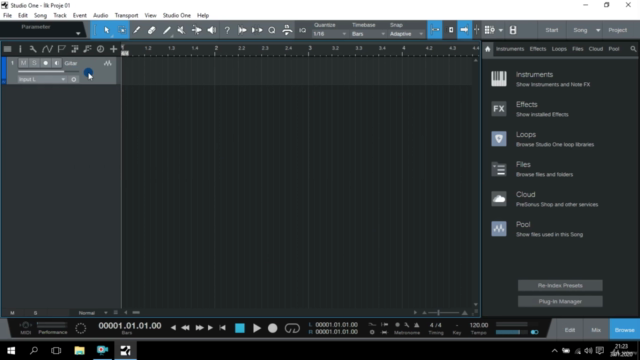Open the Mix view button
Screen dimensions: 640x360
point(596,330)
